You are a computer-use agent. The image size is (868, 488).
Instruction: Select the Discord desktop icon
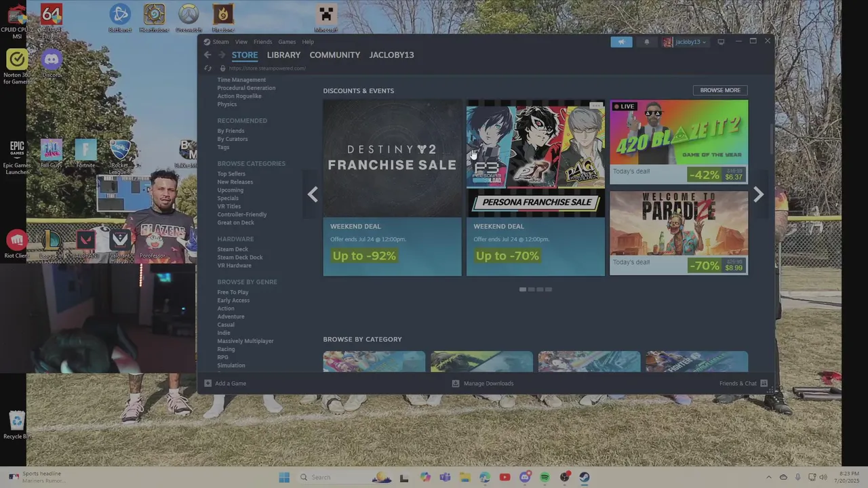(52, 63)
